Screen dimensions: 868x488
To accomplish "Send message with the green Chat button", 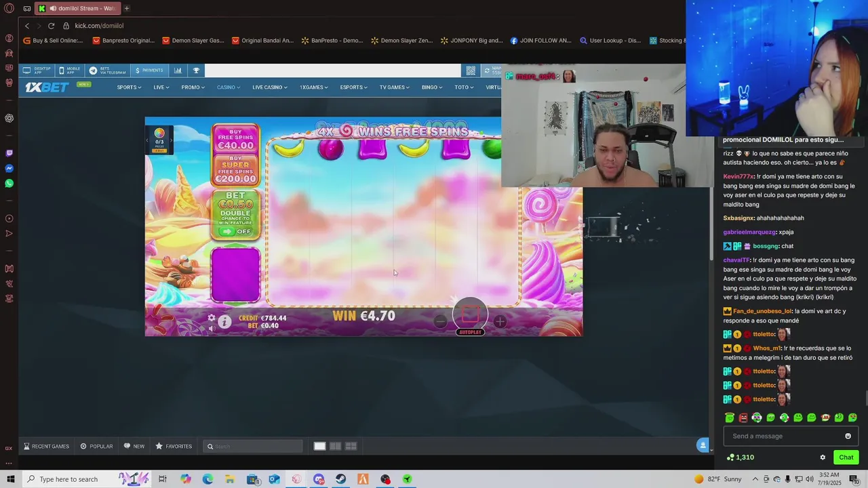I will pos(846,457).
